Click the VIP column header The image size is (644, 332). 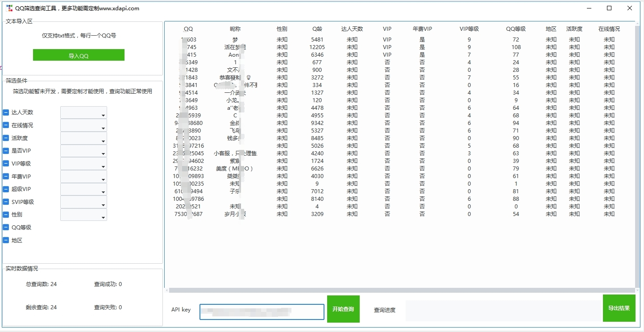387,29
